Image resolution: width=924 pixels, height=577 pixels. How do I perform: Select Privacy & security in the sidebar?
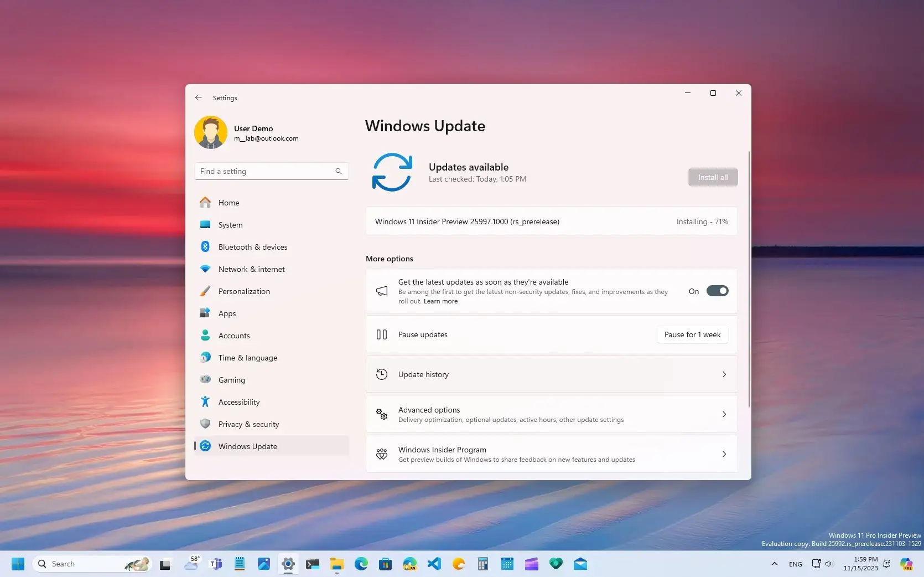(x=271, y=424)
